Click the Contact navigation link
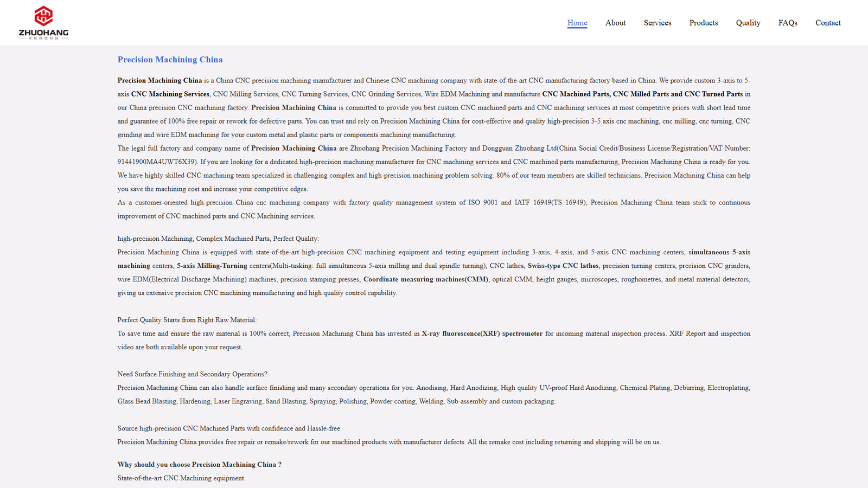Viewport: 868px width, 488px height. tap(827, 23)
